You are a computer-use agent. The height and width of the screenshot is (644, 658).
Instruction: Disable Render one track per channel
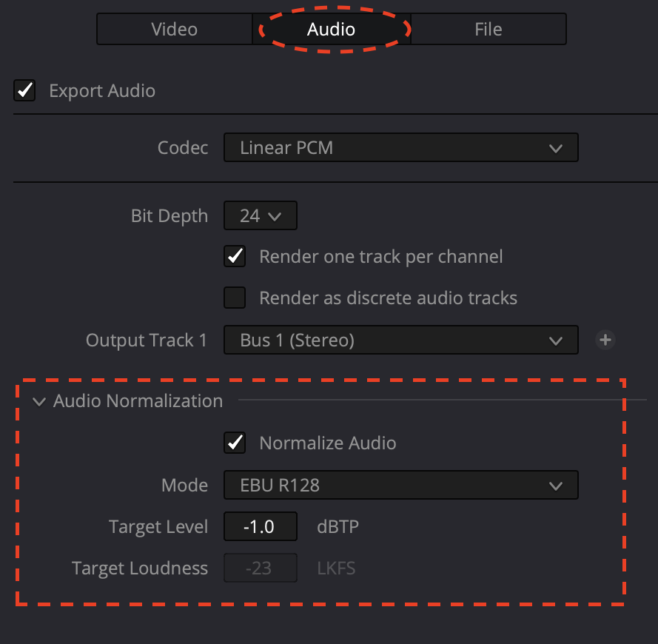point(235,257)
